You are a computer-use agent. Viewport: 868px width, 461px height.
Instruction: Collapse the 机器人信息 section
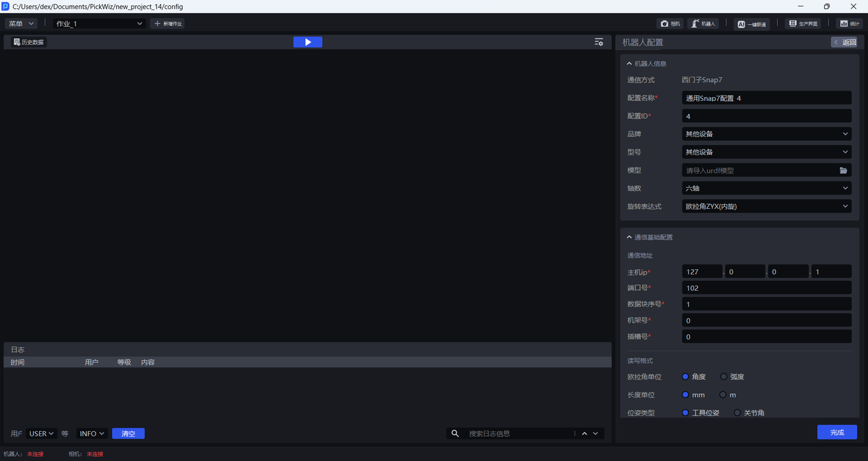point(629,64)
